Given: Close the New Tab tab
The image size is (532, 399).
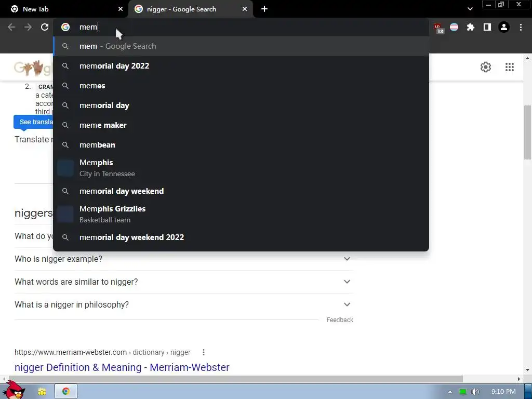Looking at the screenshot, I should [121, 9].
